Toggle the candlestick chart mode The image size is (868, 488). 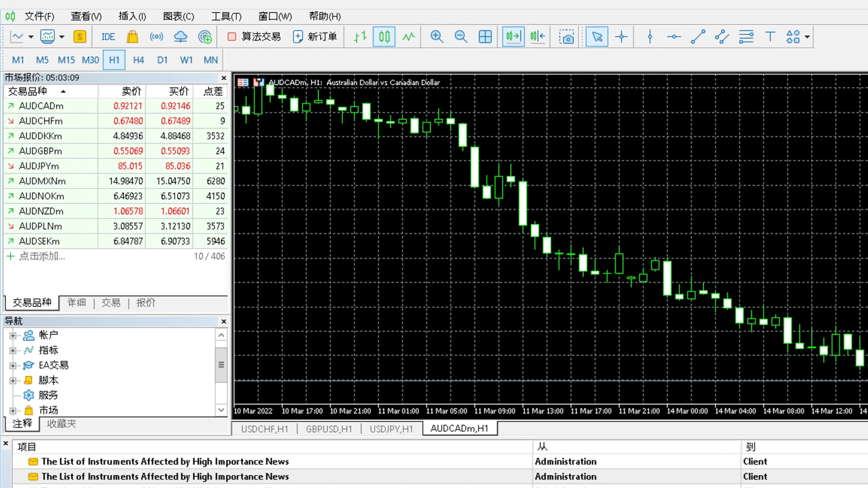[x=384, y=37]
